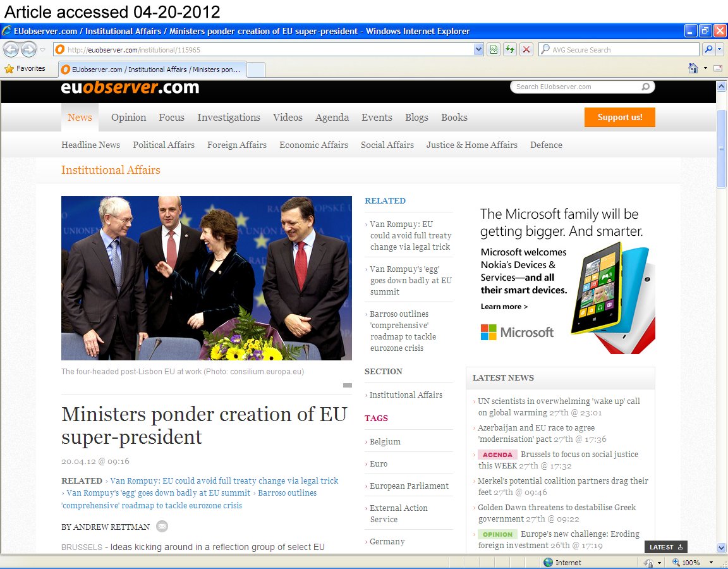Click the Refresh page icon

(509, 49)
